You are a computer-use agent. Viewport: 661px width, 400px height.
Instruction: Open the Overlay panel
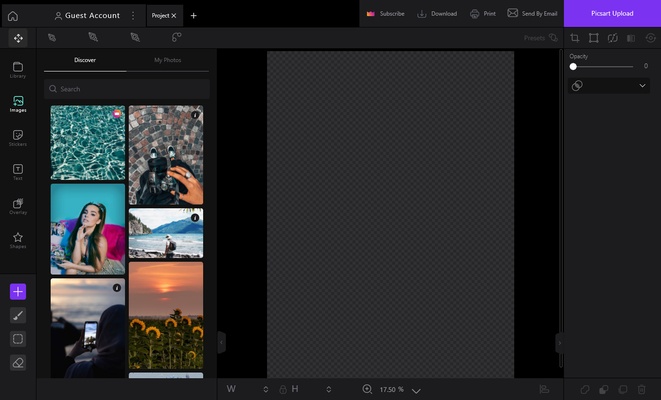click(18, 206)
